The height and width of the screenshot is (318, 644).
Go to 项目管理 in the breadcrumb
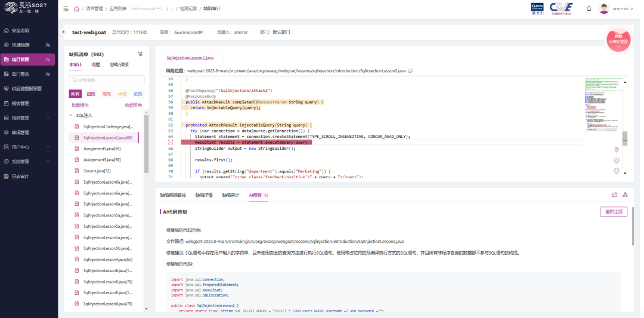[x=94, y=8]
